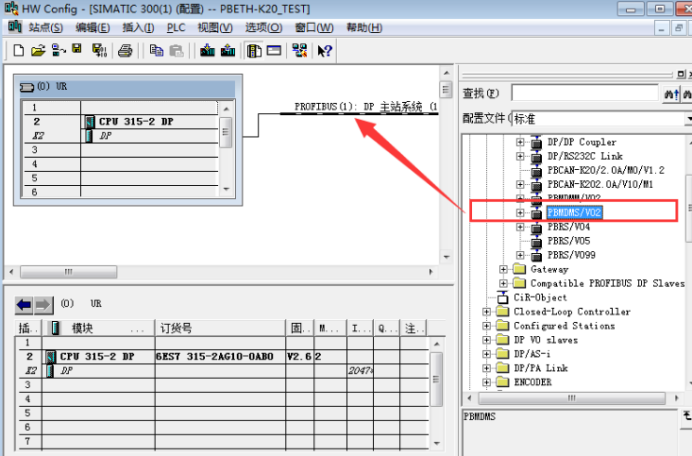
Task: Expand the DP/AS-i folder
Action: pyautogui.click(x=486, y=354)
